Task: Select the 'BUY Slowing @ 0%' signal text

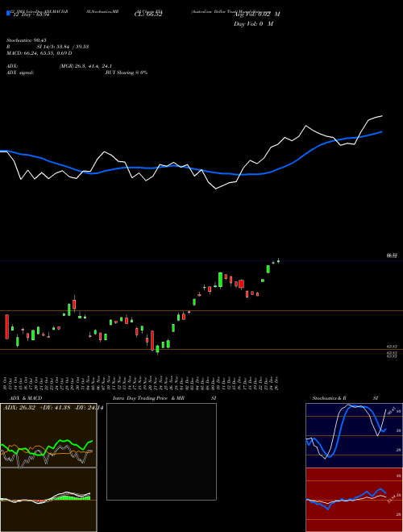Action: click(x=127, y=73)
